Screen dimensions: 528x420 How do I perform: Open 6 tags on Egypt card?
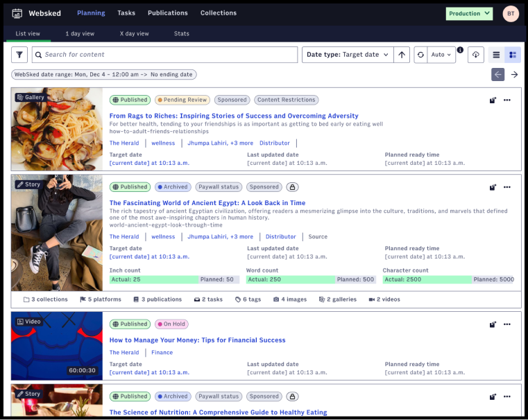(x=248, y=299)
